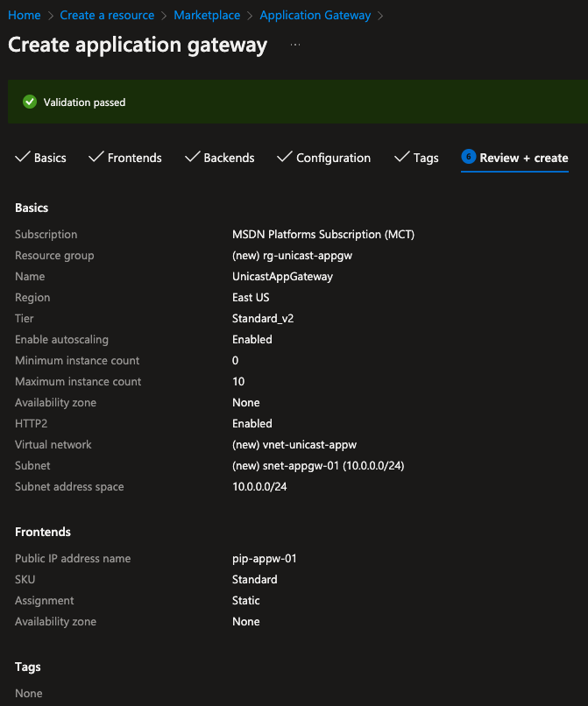Go to the Backends tab
588x706 pixels.
click(229, 159)
